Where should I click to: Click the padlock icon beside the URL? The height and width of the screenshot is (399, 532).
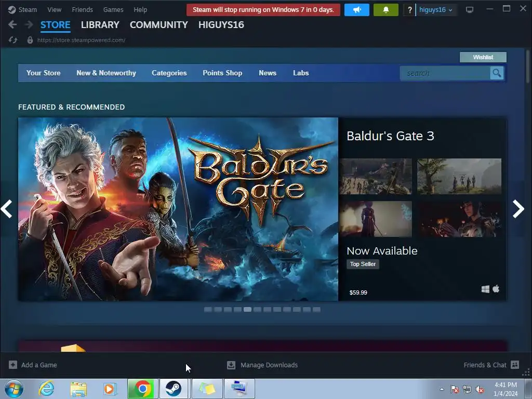click(x=30, y=40)
